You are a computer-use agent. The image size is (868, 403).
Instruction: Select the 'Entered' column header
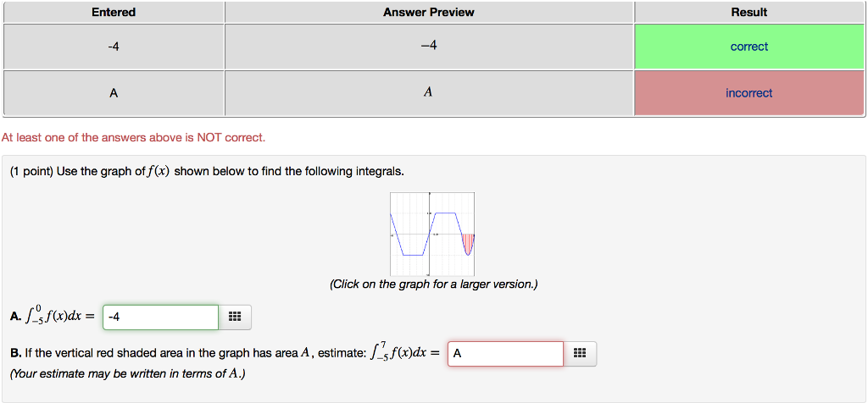tap(114, 12)
